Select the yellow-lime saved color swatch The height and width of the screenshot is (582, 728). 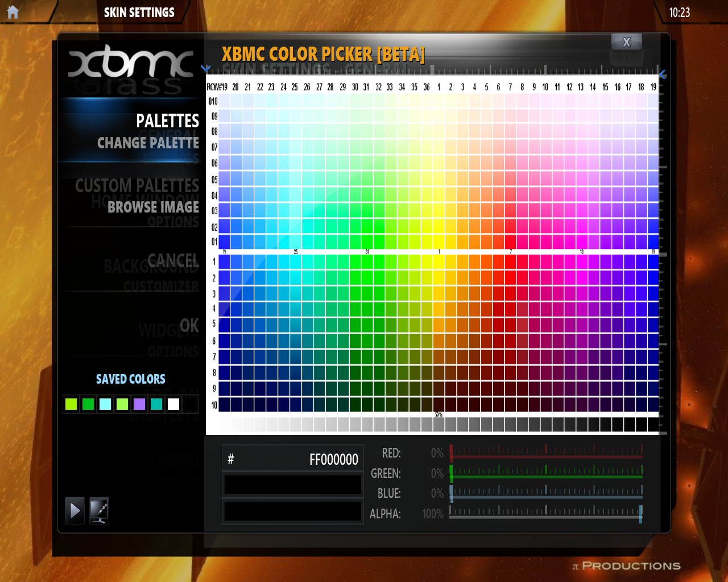point(71,404)
